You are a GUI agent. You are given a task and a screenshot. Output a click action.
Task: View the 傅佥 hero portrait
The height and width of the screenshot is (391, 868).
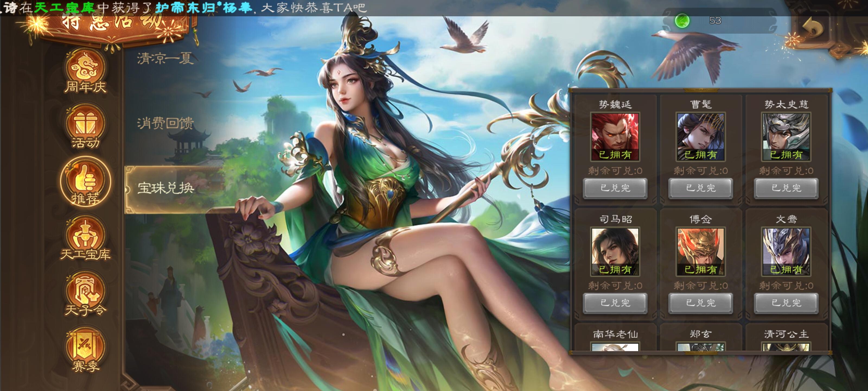coord(701,251)
